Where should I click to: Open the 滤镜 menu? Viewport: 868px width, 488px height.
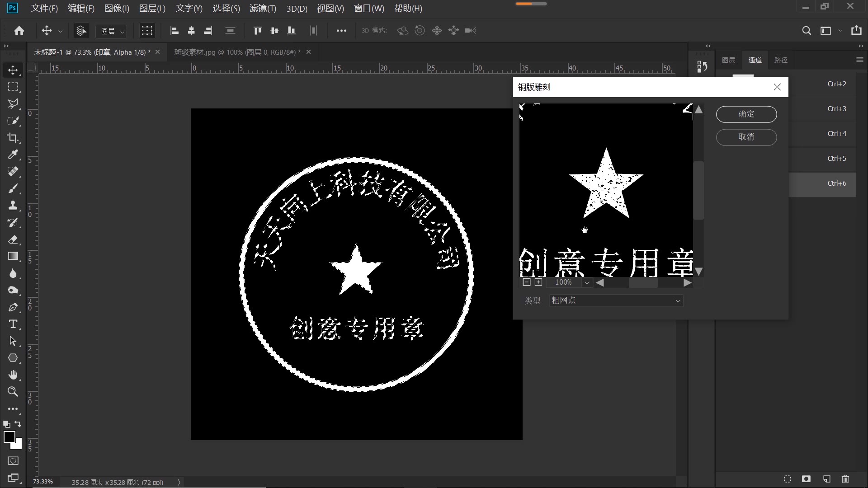coord(263,8)
